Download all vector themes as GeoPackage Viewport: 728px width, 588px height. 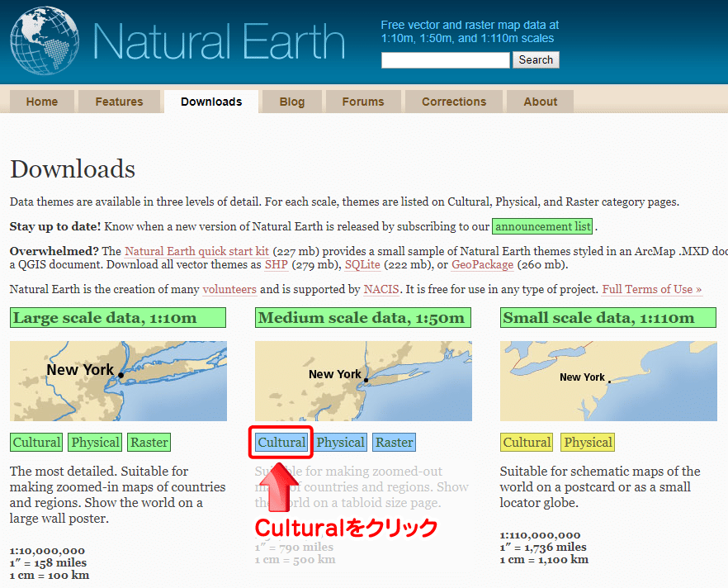click(482, 265)
